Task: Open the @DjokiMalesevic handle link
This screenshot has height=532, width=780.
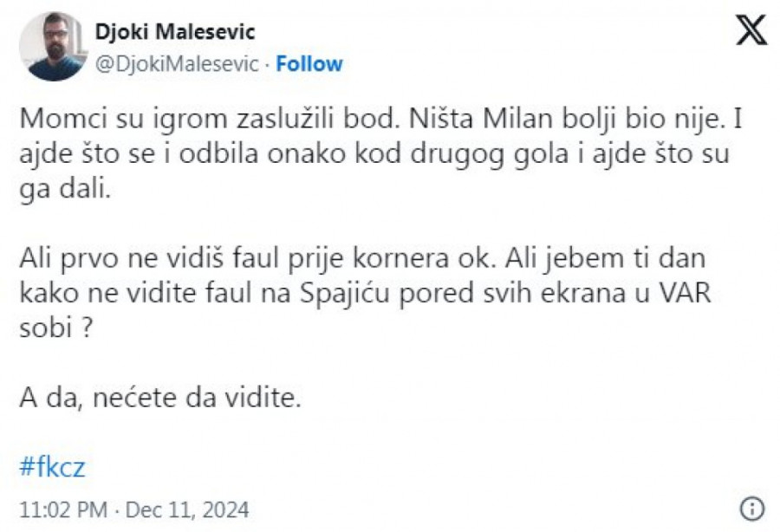Action: 177,64
